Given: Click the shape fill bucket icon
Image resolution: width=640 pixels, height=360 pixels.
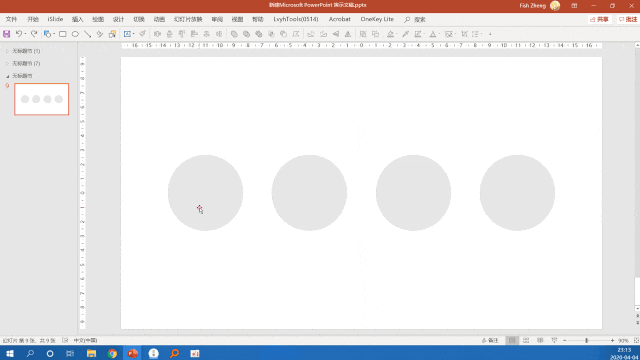Looking at the screenshot, I should [x=390, y=34].
